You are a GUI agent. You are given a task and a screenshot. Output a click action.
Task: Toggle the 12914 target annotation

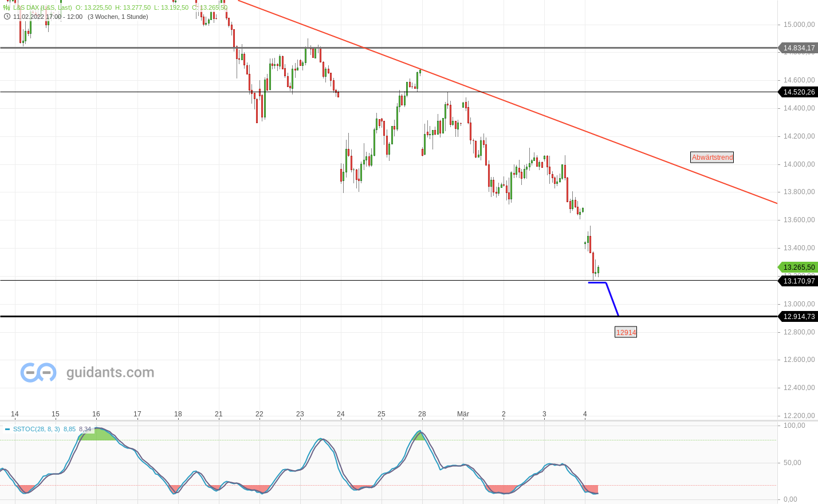(626, 332)
